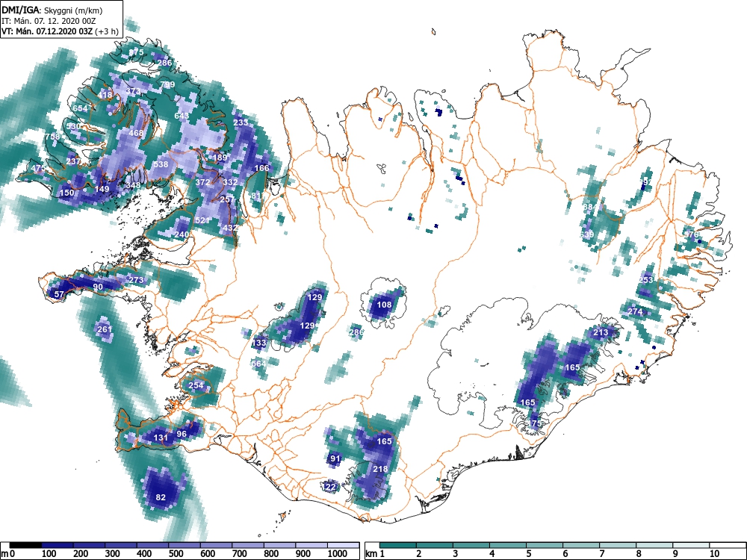Click the black swatch beside 'm 0'

pos(25,545)
